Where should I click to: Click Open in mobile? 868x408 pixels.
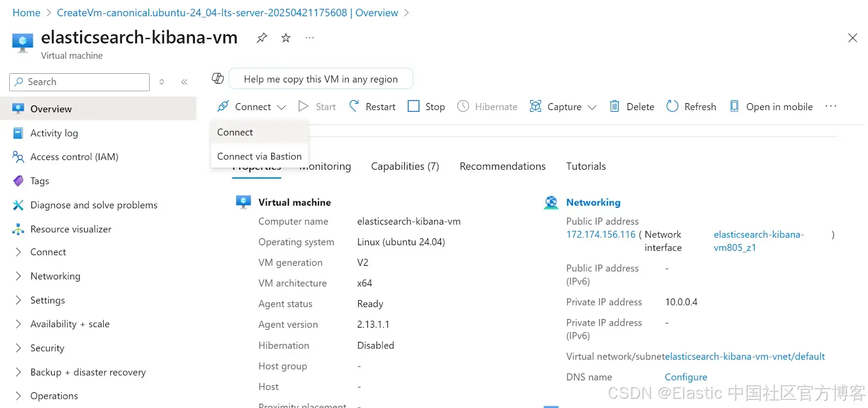771,106
